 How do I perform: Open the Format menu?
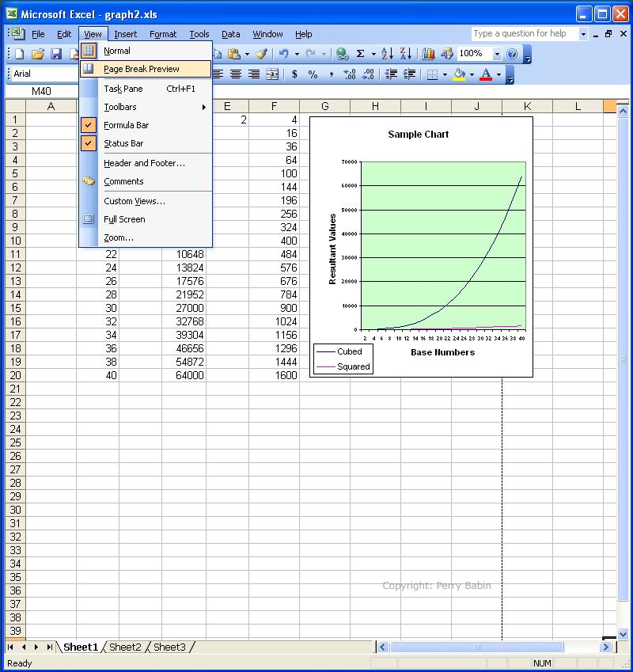tap(163, 34)
